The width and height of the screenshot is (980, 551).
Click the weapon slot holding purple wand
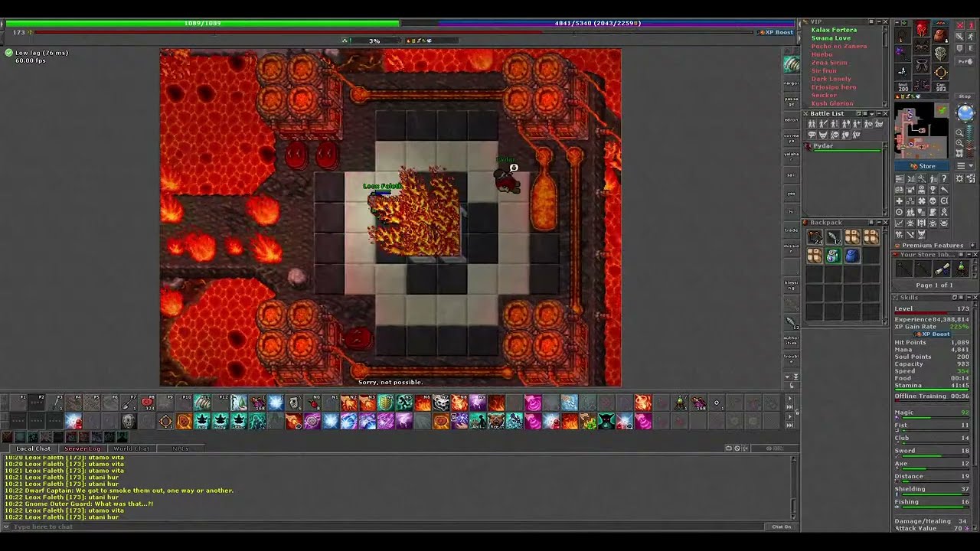[x=903, y=54]
